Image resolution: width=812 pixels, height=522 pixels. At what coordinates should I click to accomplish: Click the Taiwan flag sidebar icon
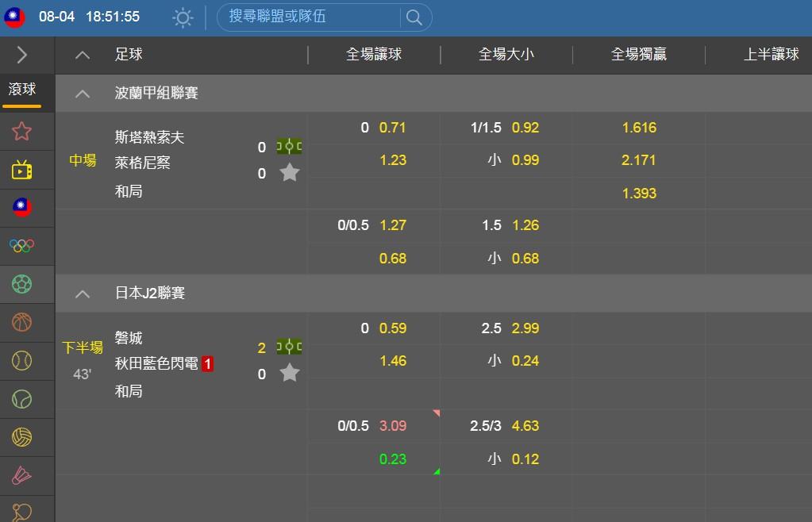click(21, 208)
